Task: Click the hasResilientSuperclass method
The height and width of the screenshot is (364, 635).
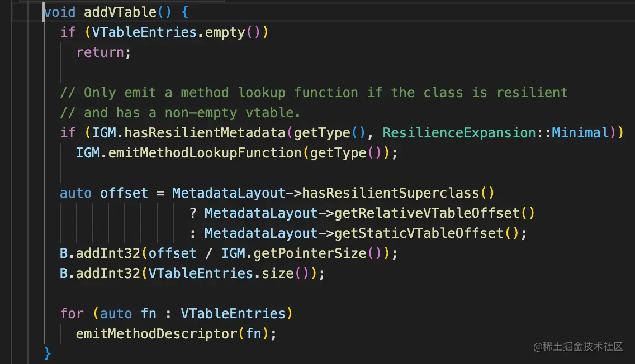Action: [x=390, y=193]
